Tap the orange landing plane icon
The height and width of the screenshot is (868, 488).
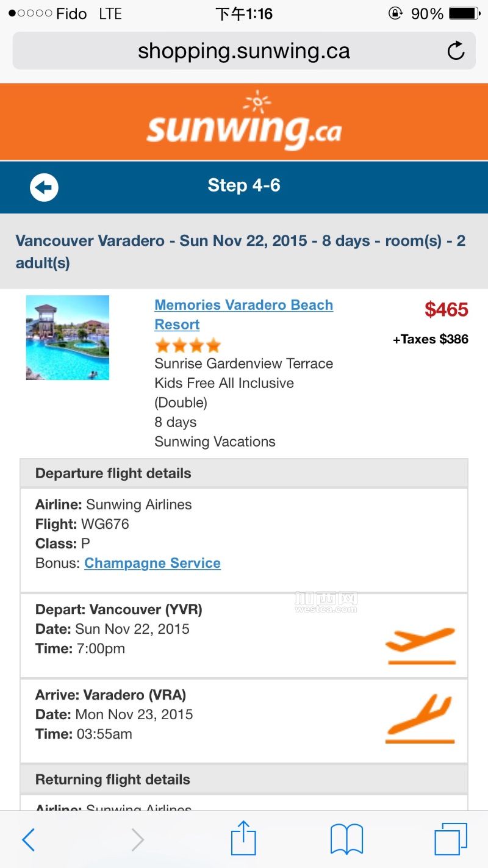click(x=420, y=720)
